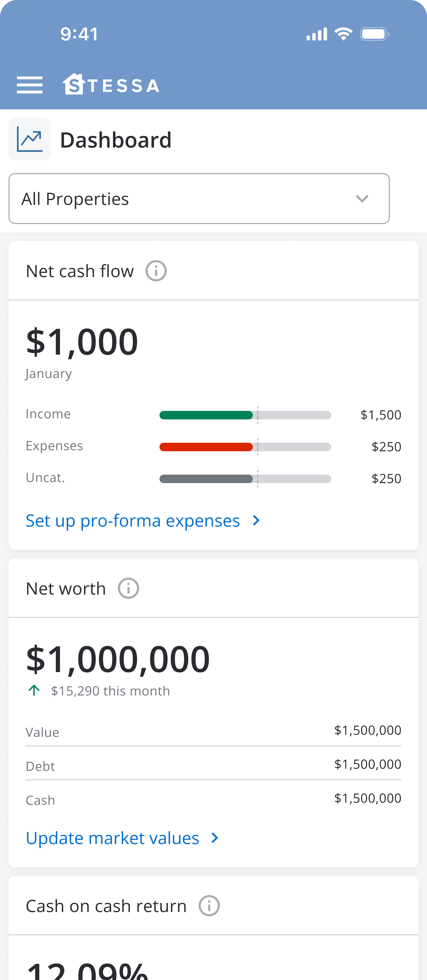Tap the battery status icon
Viewport: 427px width, 980px height.
374,34
